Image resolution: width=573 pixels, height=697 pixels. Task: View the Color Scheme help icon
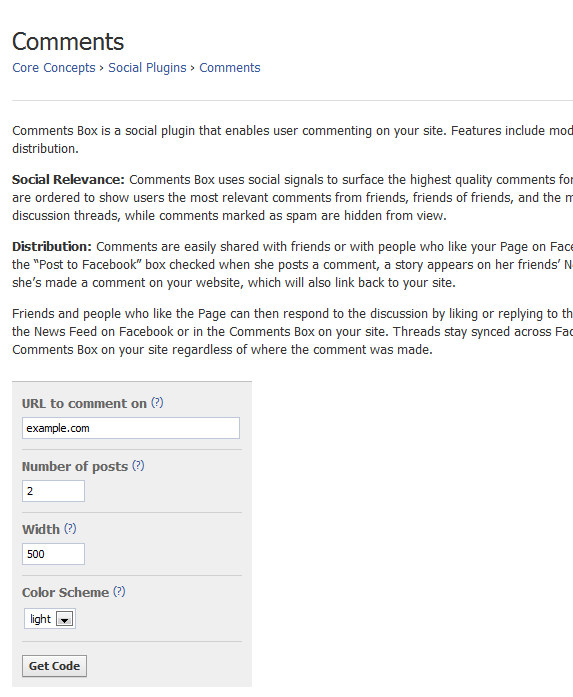[x=119, y=592]
